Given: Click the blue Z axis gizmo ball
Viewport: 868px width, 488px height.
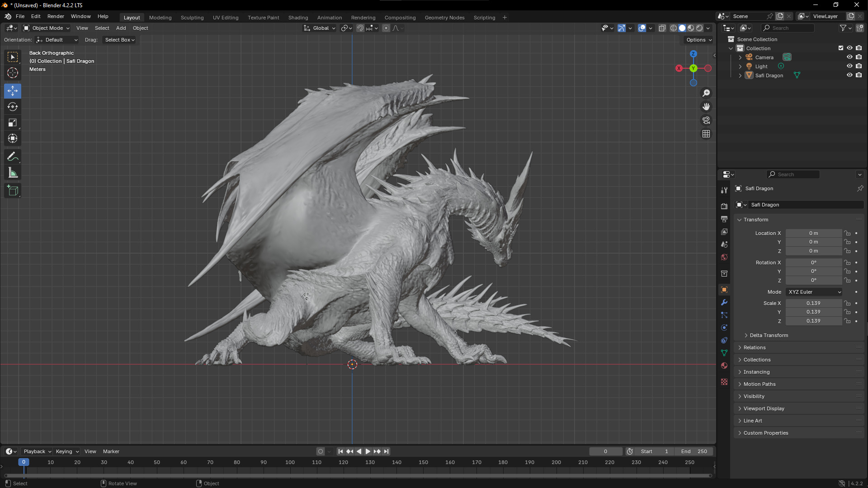Looking at the screenshot, I should (x=693, y=54).
